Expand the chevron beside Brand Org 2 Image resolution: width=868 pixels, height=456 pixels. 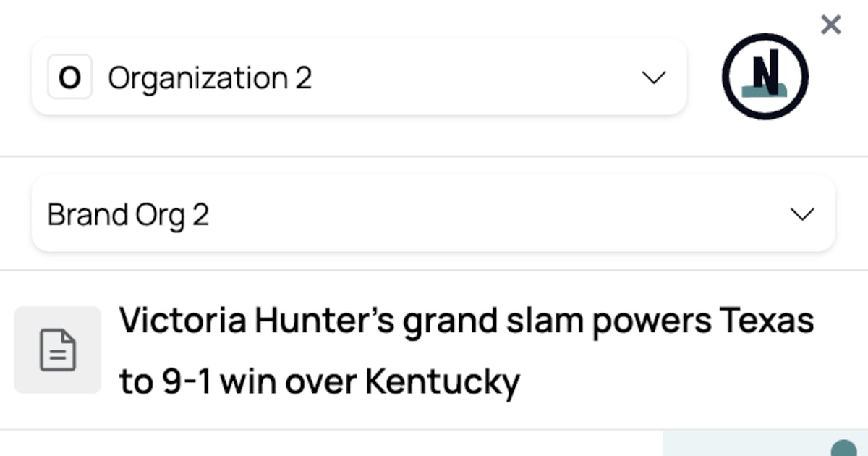[x=802, y=214]
